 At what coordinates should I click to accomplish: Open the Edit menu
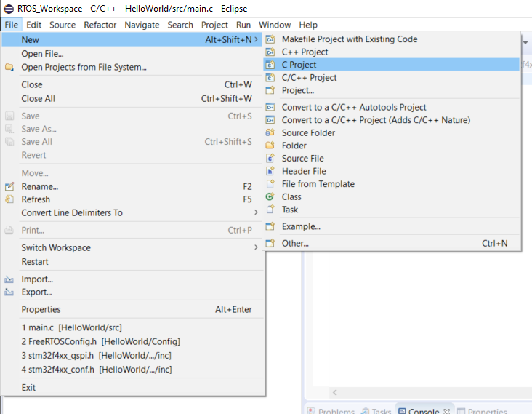[x=34, y=25]
